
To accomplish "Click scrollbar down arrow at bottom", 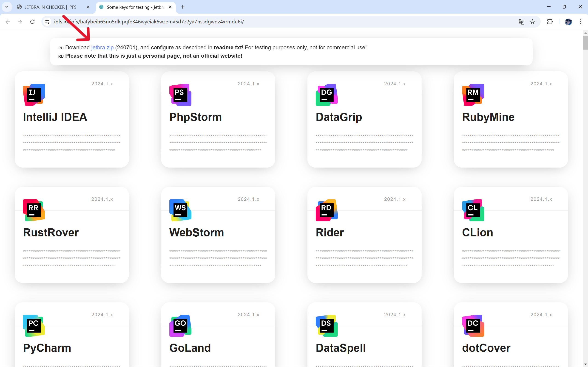I will tap(585, 364).
